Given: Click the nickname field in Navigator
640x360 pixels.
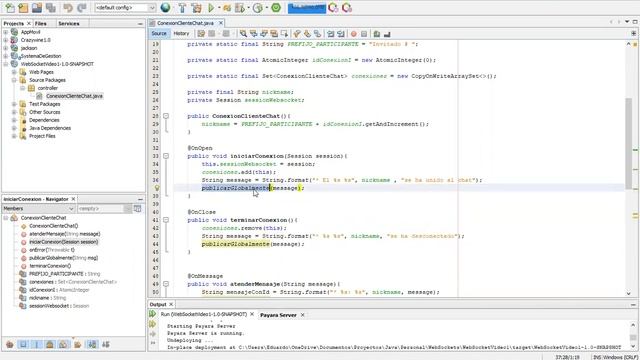Looking at the screenshot, I should click(47, 298).
